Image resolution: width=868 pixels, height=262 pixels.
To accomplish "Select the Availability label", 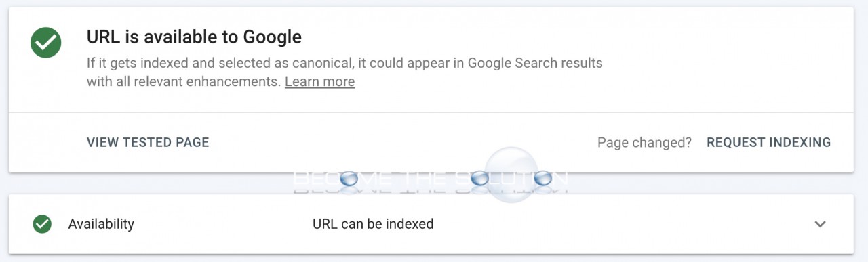I will pos(101,224).
